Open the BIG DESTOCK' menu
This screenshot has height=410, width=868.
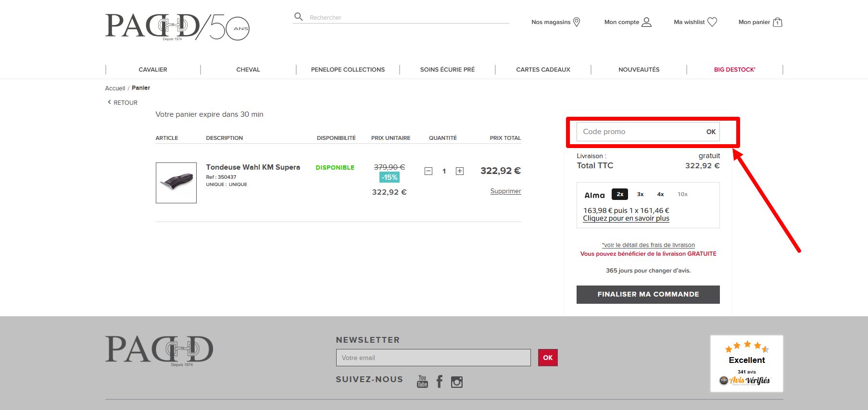734,70
